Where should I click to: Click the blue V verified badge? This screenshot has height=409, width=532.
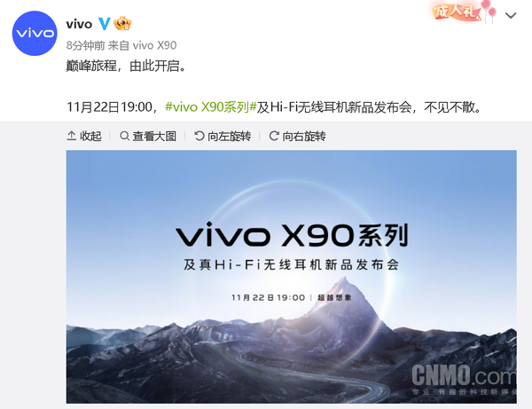point(104,24)
